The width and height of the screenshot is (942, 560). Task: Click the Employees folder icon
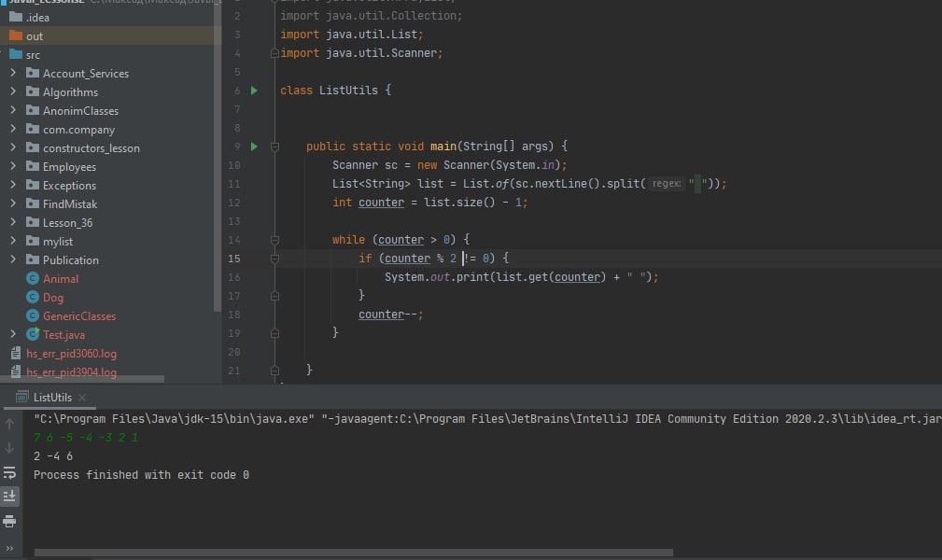[x=33, y=166]
